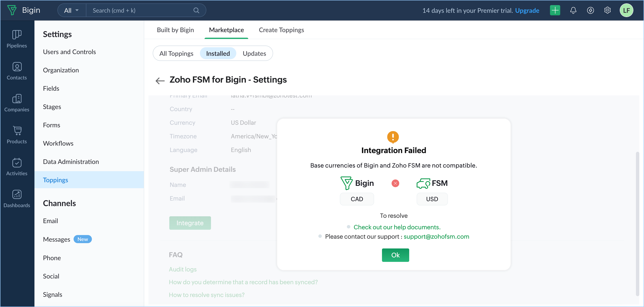Open the Companies module icon
644x307 pixels.
coord(17,103)
